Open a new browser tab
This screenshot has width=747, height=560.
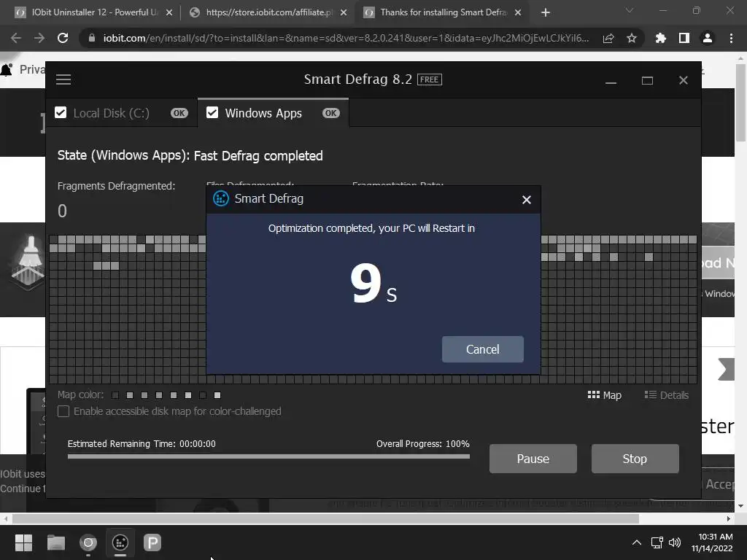tap(546, 13)
